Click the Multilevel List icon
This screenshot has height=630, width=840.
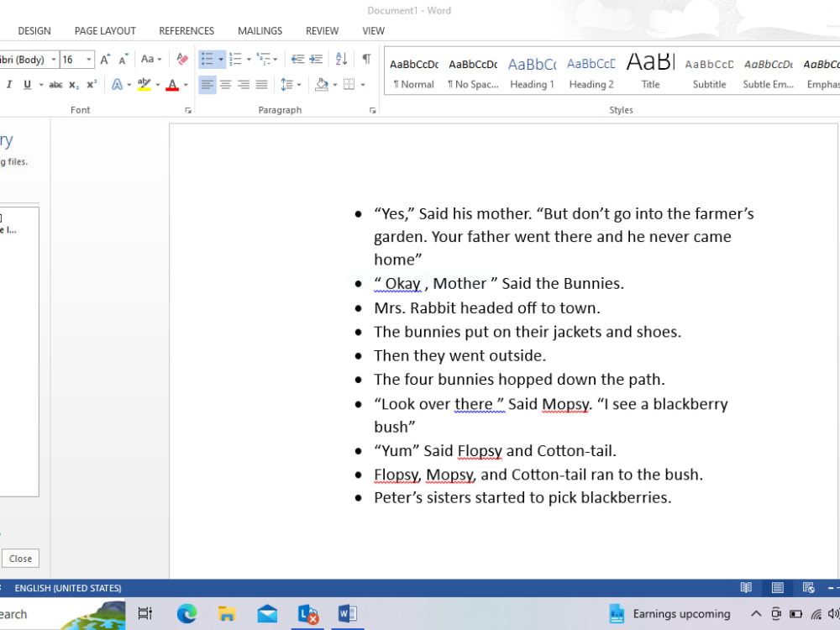click(x=264, y=59)
